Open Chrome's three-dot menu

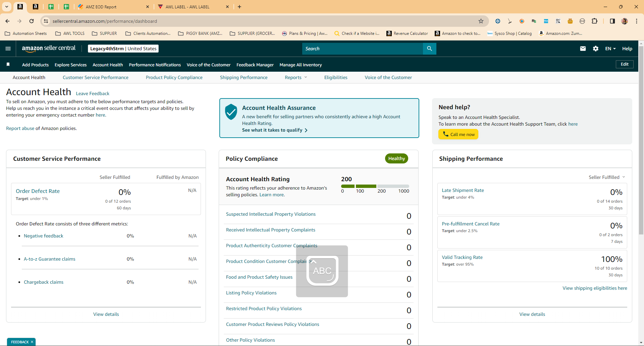(x=637, y=21)
